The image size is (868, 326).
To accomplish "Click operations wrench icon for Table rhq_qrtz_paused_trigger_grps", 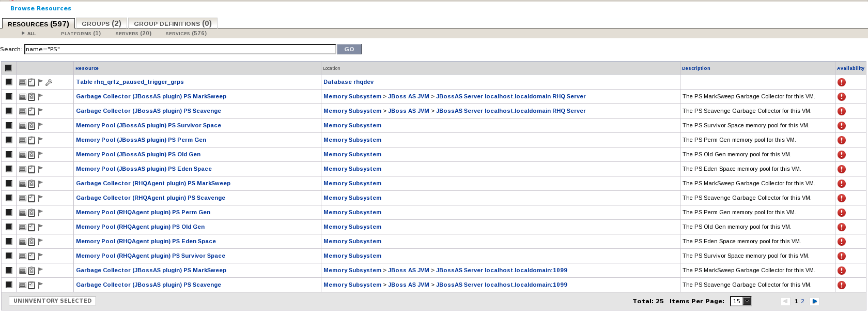I will [x=49, y=82].
